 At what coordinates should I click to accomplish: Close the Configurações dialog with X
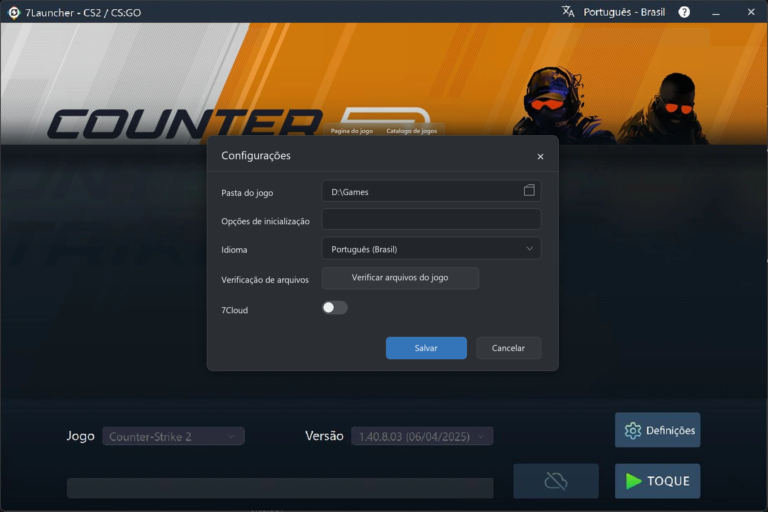(x=540, y=157)
